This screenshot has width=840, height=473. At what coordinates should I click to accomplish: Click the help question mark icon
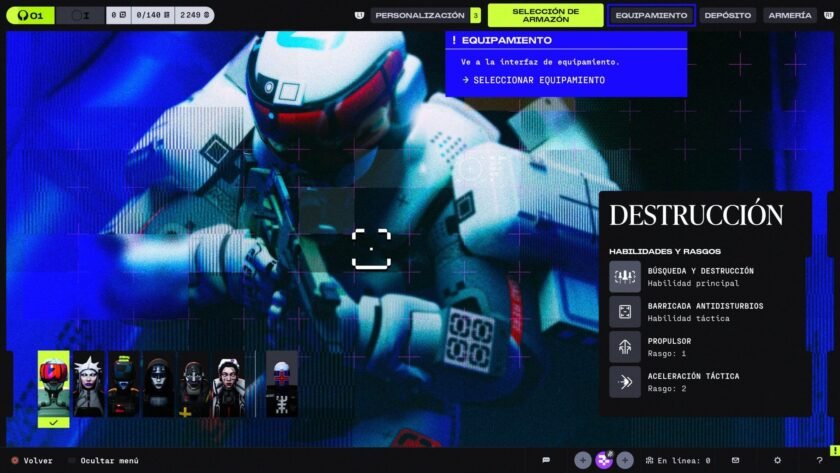pos(819,460)
